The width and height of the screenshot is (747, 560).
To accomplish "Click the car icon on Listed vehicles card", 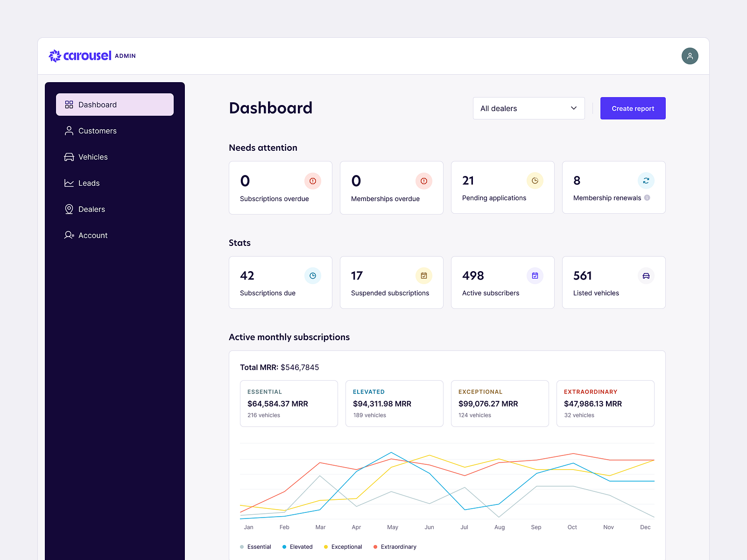I will (646, 276).
